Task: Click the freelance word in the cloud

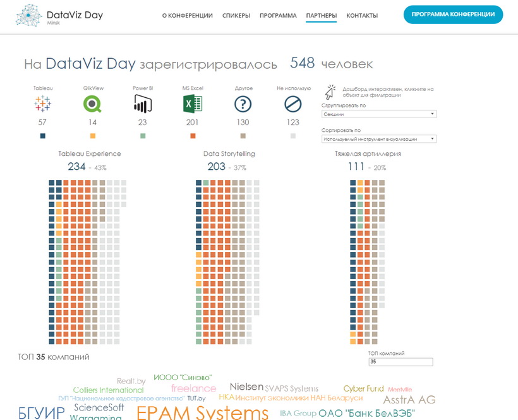Action: coord(193,388)
